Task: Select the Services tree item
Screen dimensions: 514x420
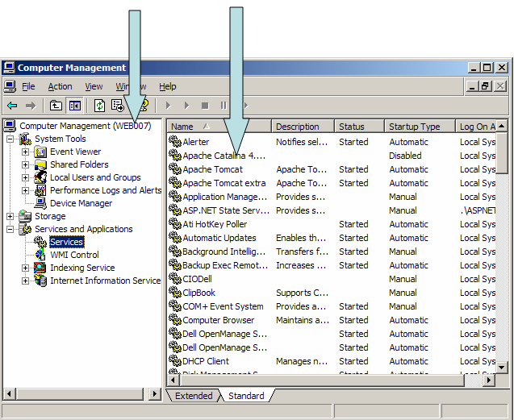Action: 67,242
